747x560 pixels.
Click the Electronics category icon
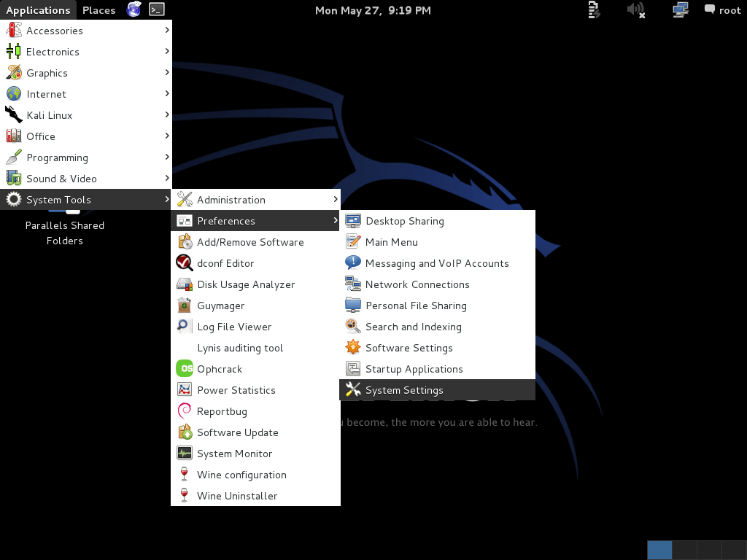(x=14, y=52)
